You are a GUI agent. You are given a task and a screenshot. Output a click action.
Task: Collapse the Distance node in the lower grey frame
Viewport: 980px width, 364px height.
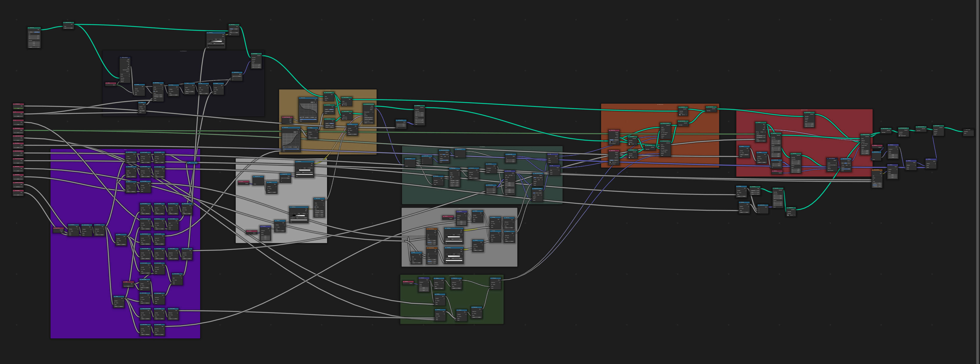[x=457, y=211]
